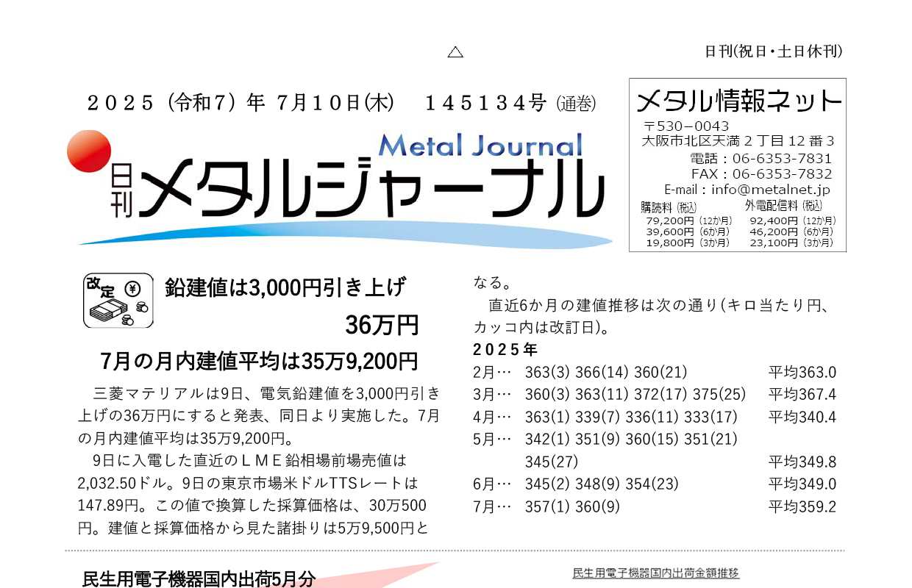Screen dimensions: 912x588
Task: Click the issue number 145134号
Action: [x=486, y=103]
